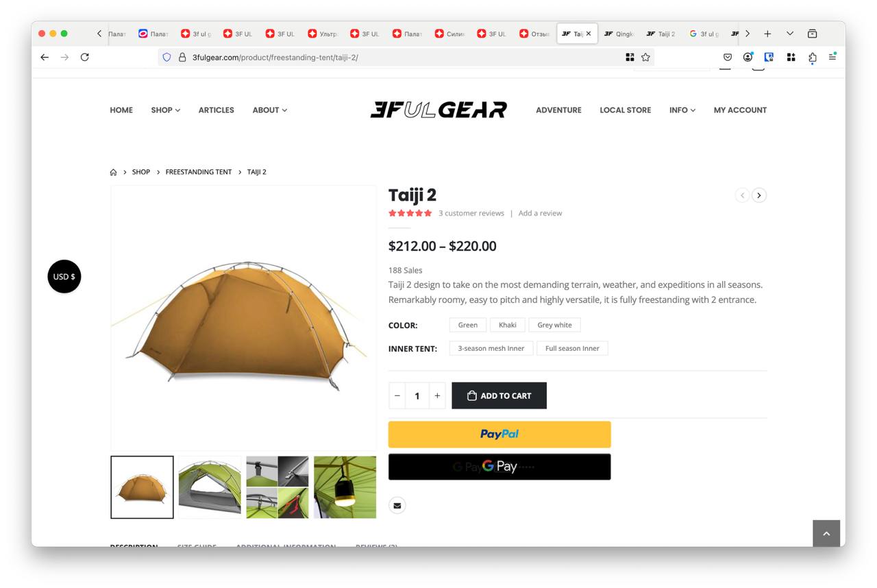Reload the page with refresh icon

(85, 57)
